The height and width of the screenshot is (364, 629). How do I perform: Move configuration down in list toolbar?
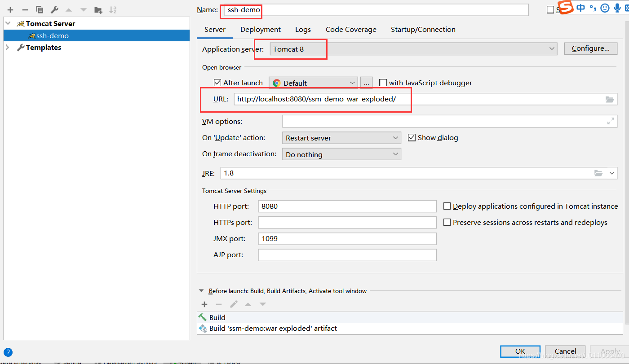[x=84, y=9]
